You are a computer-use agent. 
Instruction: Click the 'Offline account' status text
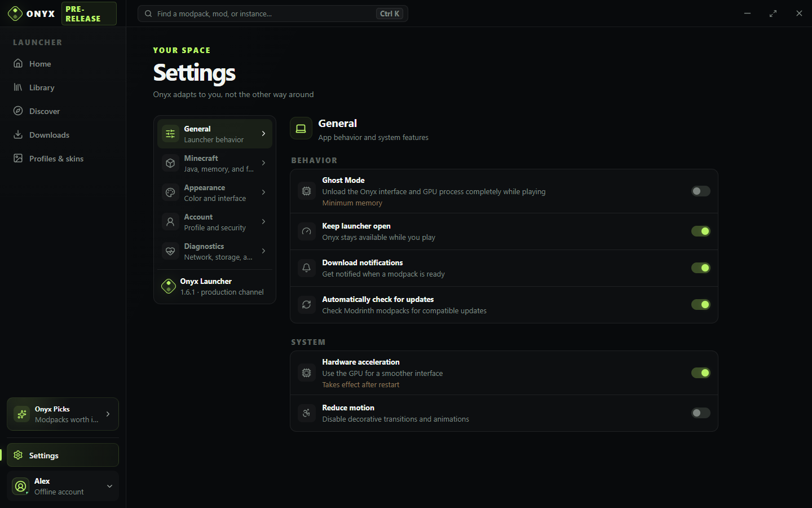click(59, 492)
